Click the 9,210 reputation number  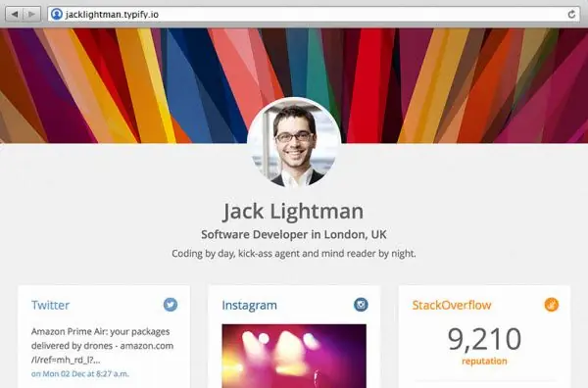point(484,339)
